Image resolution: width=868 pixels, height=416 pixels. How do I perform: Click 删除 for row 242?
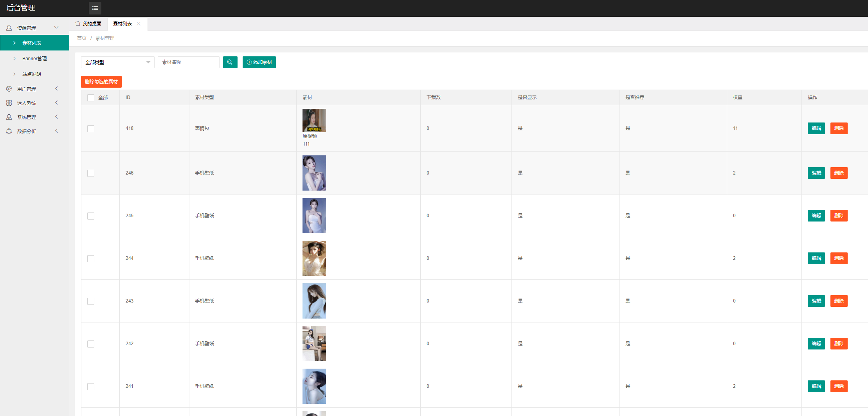[x=839, y=344]
